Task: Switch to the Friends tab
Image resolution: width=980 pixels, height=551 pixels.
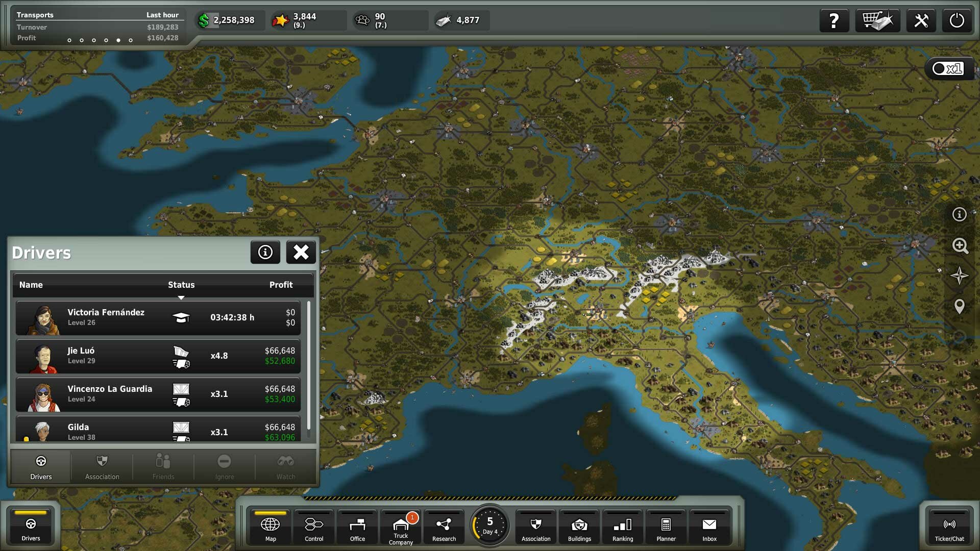Action: coord(163,467)
